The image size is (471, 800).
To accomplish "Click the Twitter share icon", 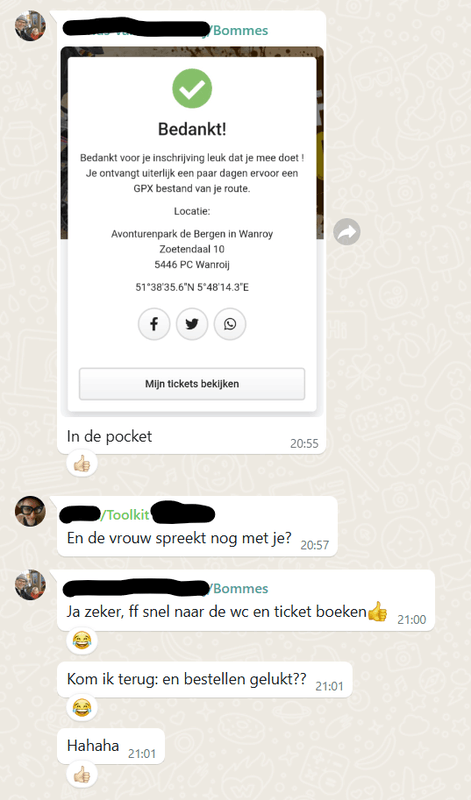I will (192, 324).
